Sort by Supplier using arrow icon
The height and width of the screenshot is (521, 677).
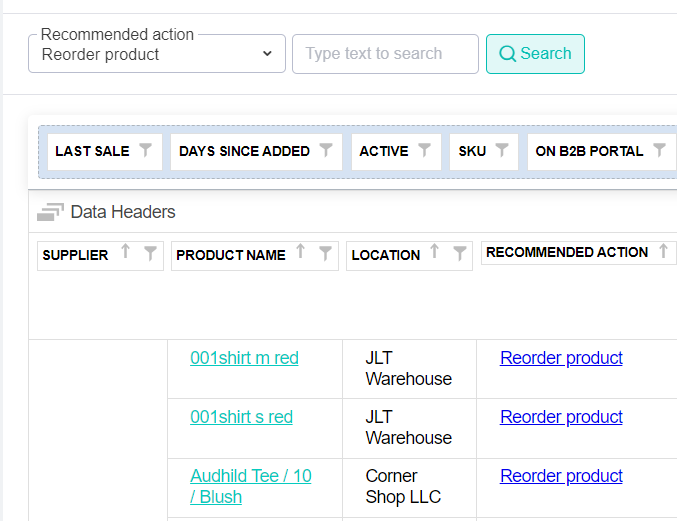click(x=125, y=253)
